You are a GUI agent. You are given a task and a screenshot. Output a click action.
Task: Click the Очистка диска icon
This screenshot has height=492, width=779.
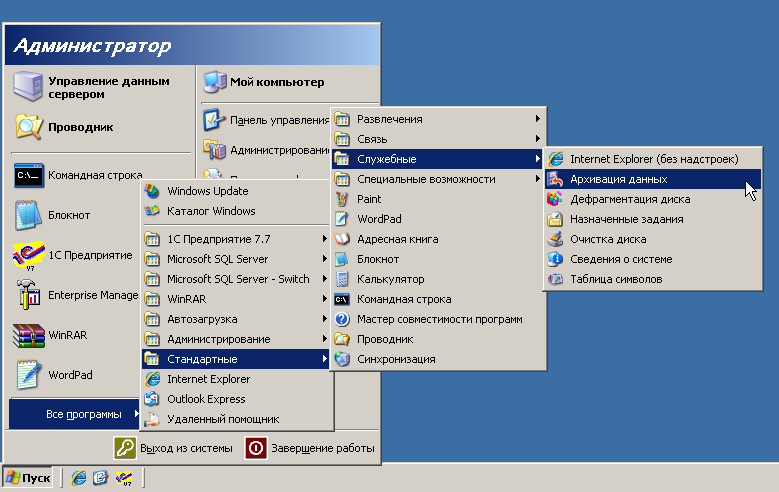point(555,239)
